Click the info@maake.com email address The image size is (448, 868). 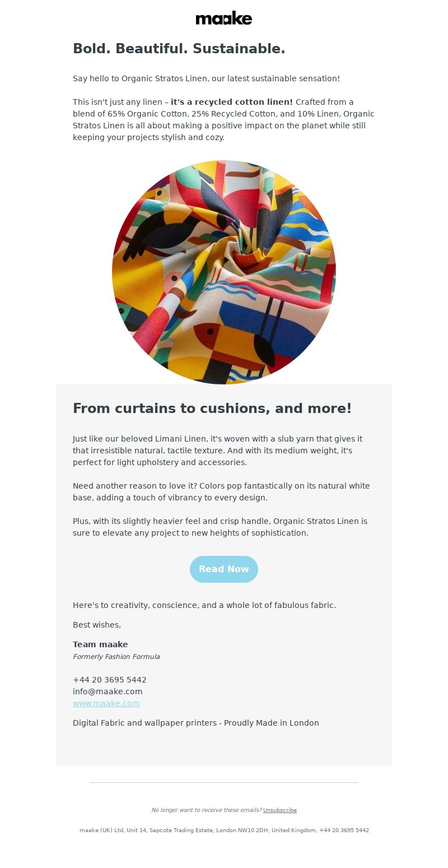(x=108, y=691)
